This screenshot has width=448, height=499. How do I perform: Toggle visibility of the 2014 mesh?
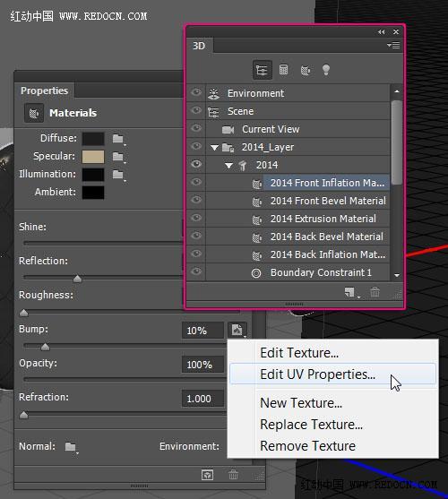pyautogui.click(x=196, y=164)
